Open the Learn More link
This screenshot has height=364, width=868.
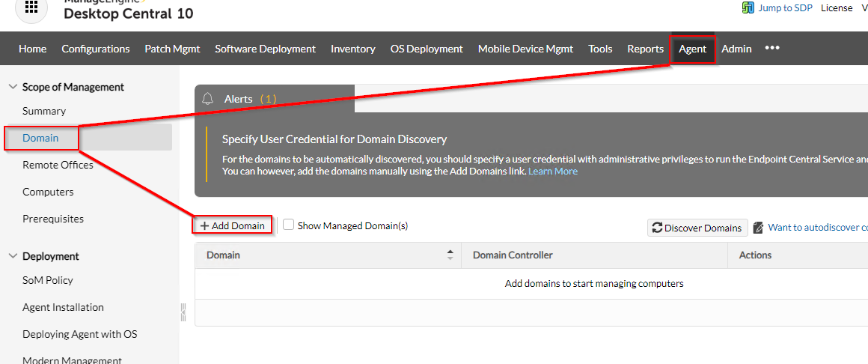[552, 172]
